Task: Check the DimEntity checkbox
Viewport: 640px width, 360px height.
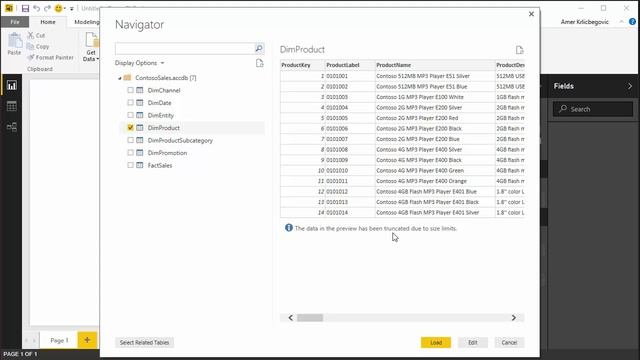Action: [x=131, y=115]
